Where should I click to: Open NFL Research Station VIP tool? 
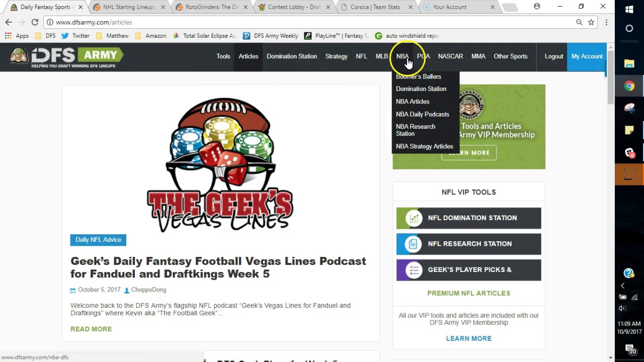point(469,244)
